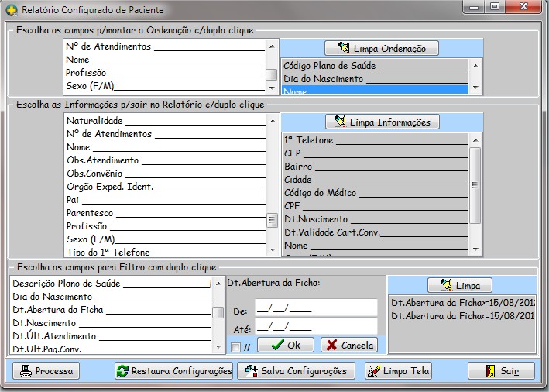This screenshot has width=549, height=392.
Task: Confirm the date filter with Ok
Action: point(286,346)
